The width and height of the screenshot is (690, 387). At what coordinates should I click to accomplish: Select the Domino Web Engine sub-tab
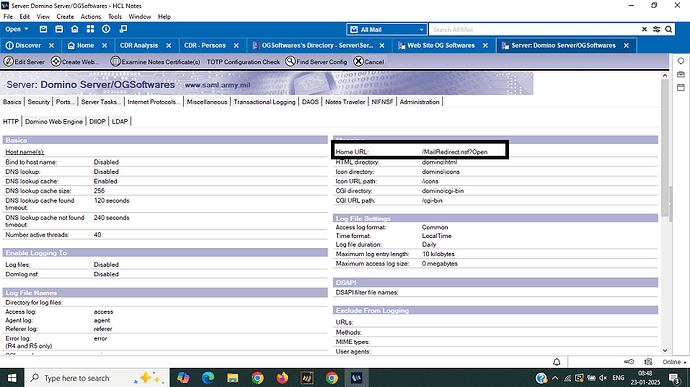[54, 122]
